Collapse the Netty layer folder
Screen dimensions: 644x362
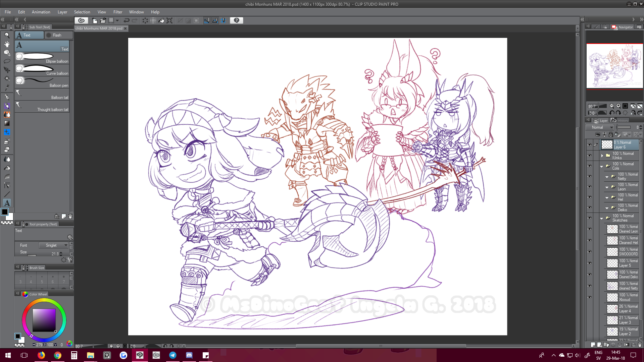click(607, 177)
